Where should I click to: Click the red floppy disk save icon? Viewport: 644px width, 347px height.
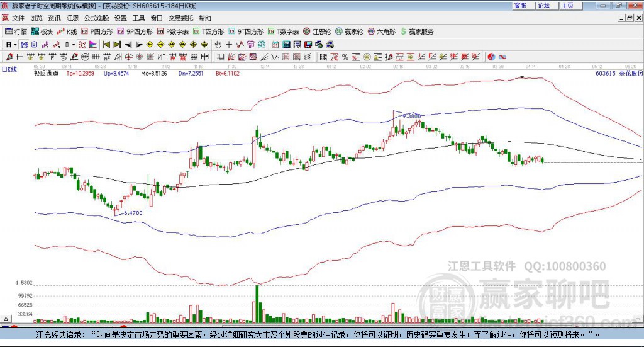(x=308, y=45)
